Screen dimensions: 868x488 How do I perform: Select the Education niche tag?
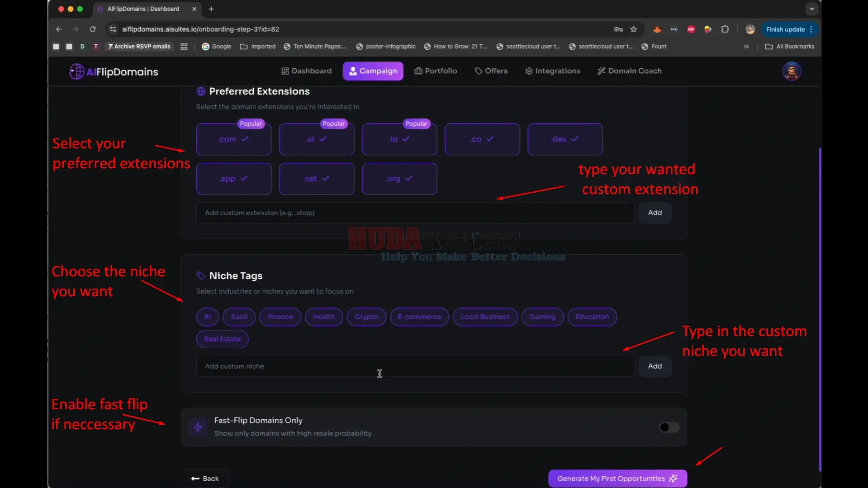click(x=592, y=317)
